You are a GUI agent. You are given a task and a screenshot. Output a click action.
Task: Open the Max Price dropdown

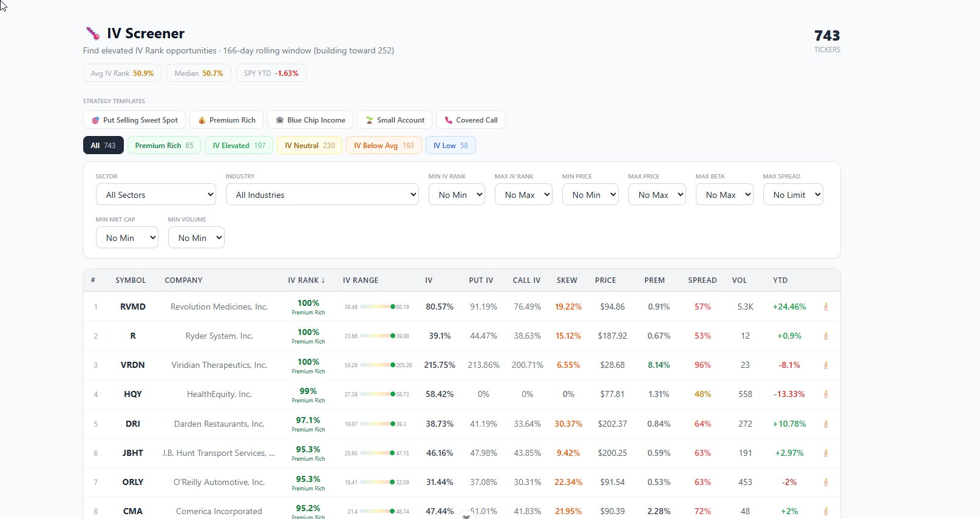point(657,194)
